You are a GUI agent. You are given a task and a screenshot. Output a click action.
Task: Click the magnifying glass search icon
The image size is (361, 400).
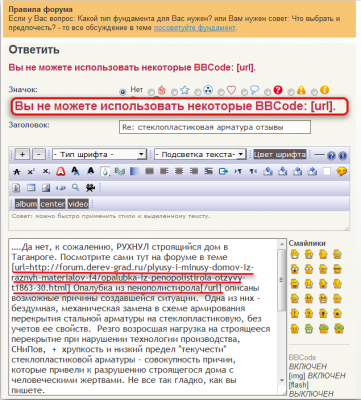(76, 188)
